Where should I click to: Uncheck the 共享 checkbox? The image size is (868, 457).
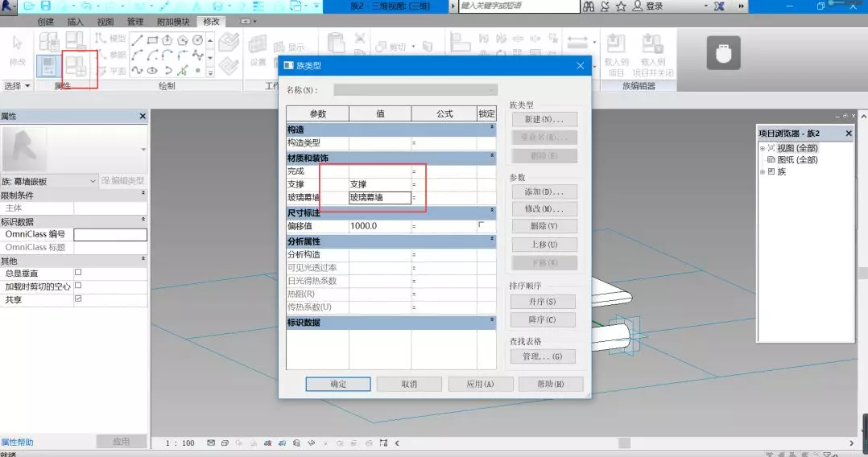78,298
